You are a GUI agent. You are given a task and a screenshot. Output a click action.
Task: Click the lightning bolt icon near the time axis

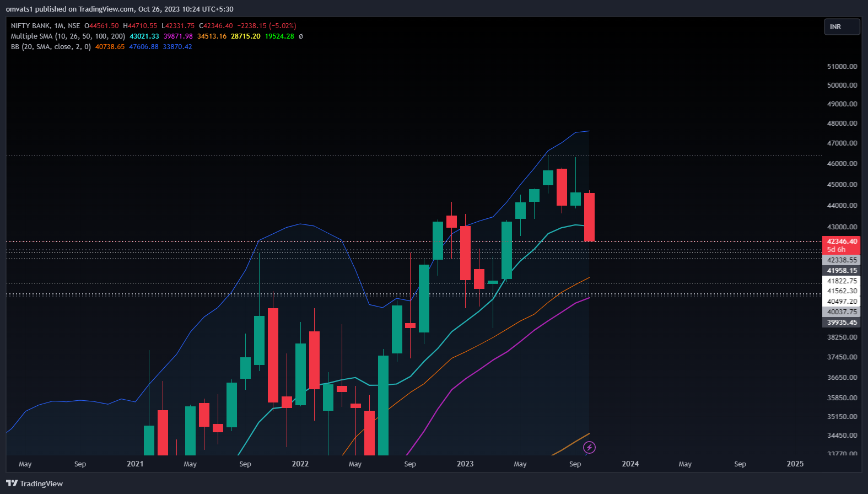click(589, 447)
